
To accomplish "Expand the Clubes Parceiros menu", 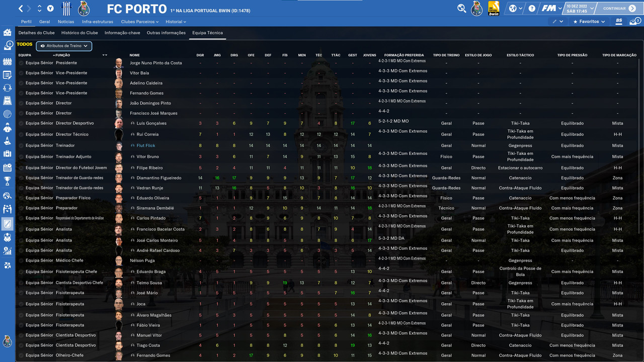I will [140, 22].
